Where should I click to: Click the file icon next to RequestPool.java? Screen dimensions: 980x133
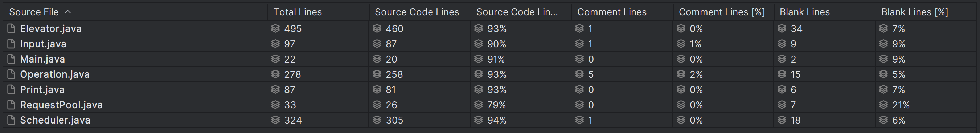click(11, 105)
